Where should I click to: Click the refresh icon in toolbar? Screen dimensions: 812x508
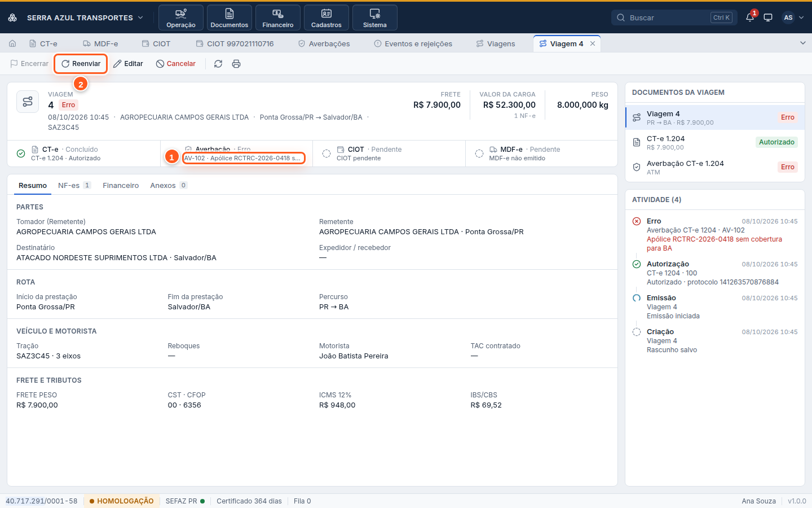click(218, 64)
